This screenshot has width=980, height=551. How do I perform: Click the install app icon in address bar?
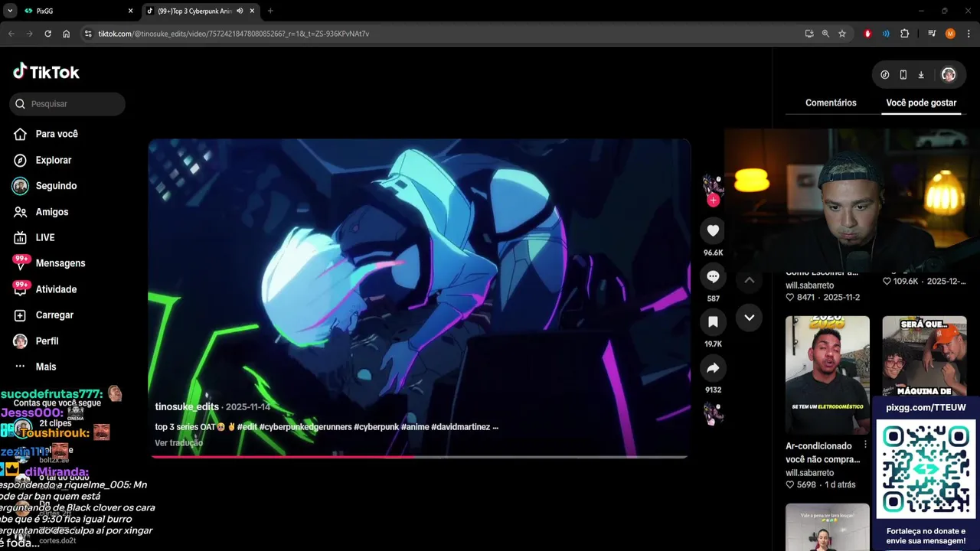(x=809, y=34)
